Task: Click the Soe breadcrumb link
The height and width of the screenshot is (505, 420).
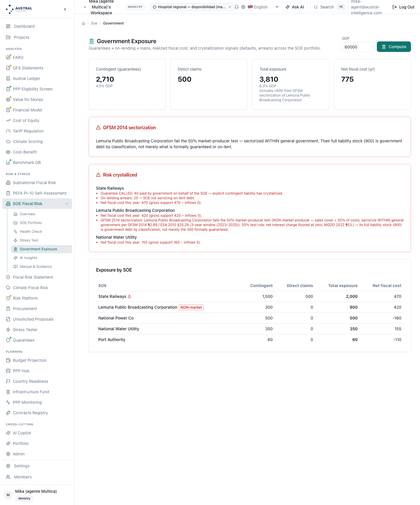Action: [x=94, y=23]
